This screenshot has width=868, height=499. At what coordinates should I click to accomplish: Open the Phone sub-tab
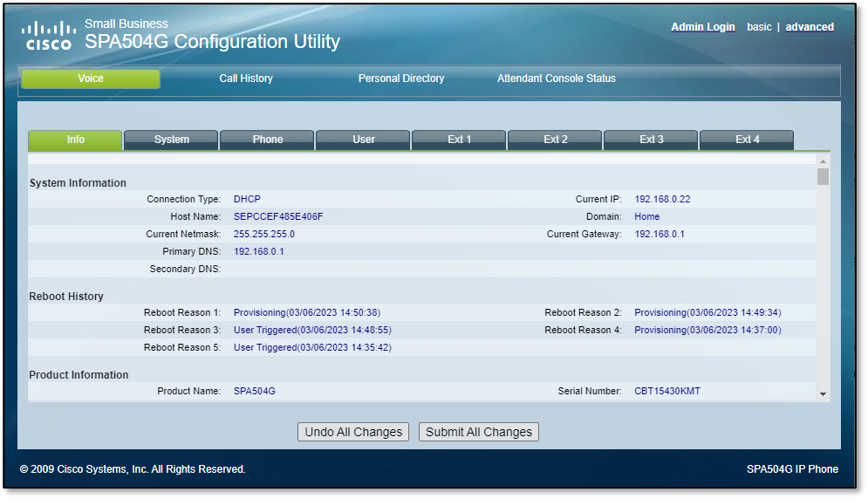point(267,140)
